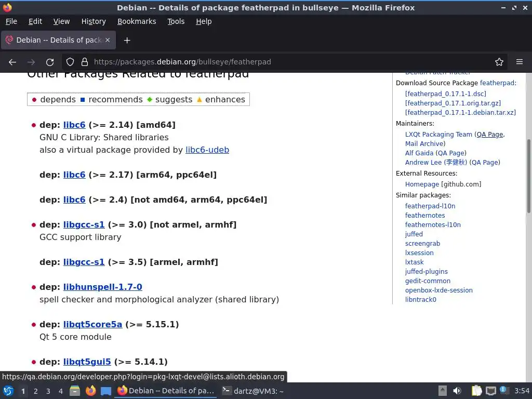Open the libhunspell-1.7-0 link
The image size is (532, 399).
point(102,287)
